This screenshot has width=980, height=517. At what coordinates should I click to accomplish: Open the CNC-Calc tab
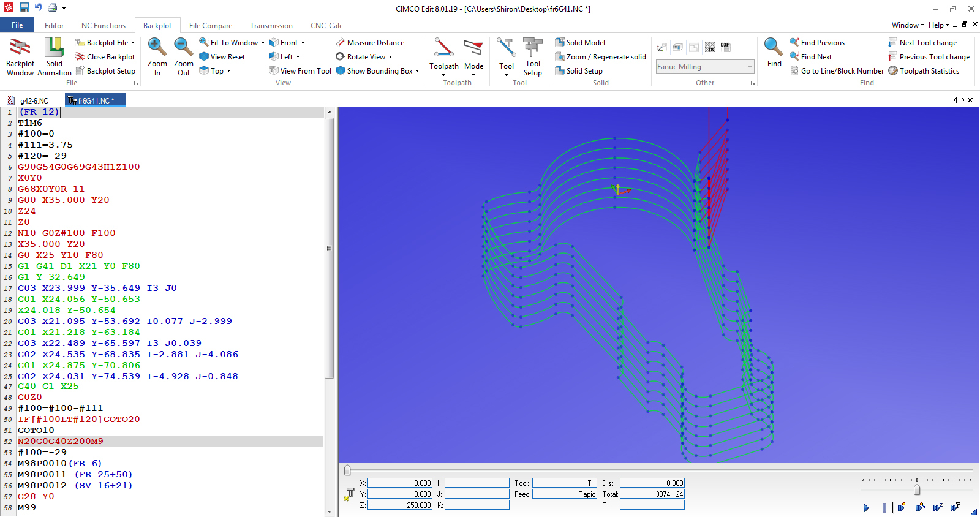click(326, 25)
